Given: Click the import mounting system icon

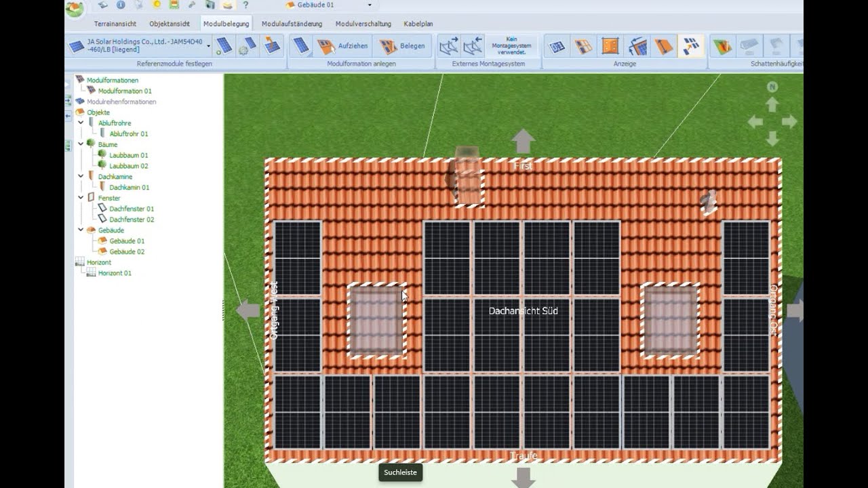Looking at the screenshot, I should point(472,46).
